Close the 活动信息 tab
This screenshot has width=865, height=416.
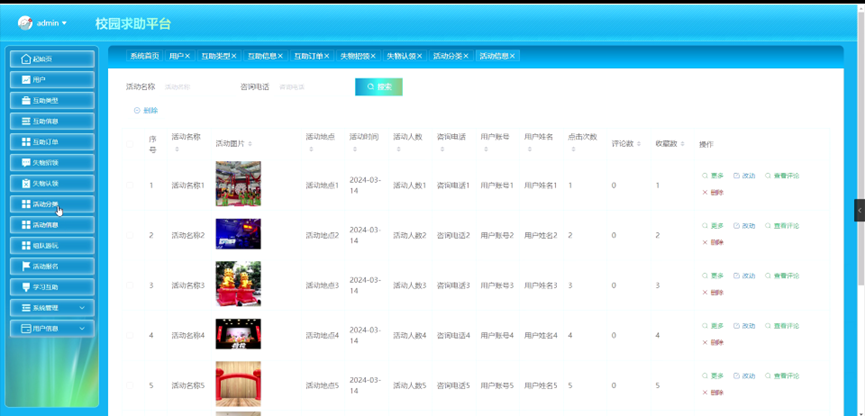[512, 56]
